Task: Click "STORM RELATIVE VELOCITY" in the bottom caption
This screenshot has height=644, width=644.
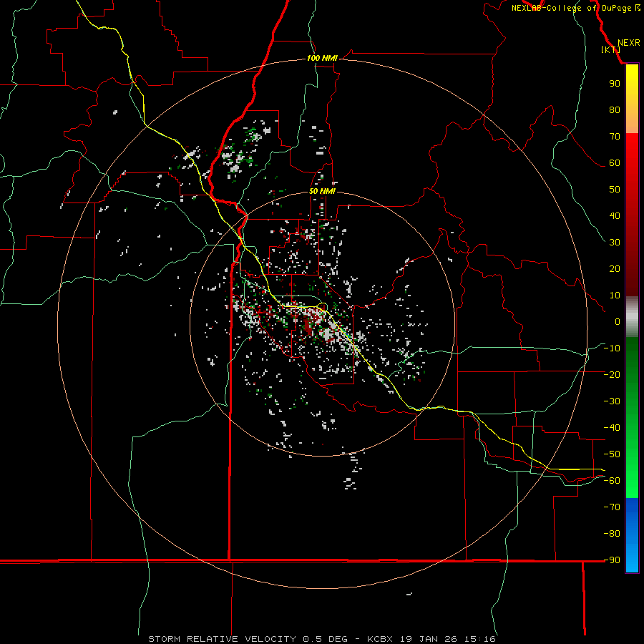Action: pyautogui.click(x=222, y=639)
